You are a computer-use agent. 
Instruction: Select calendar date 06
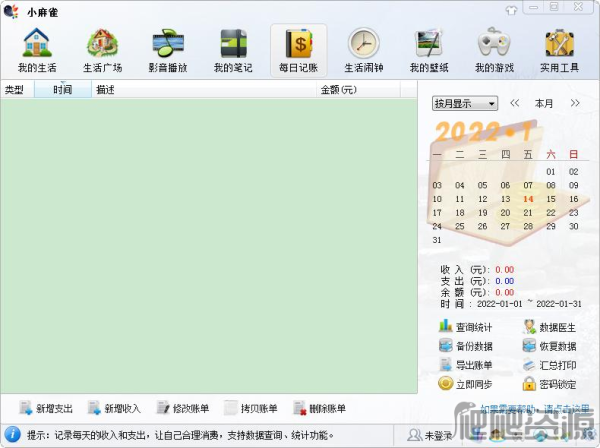click(505, 185)
